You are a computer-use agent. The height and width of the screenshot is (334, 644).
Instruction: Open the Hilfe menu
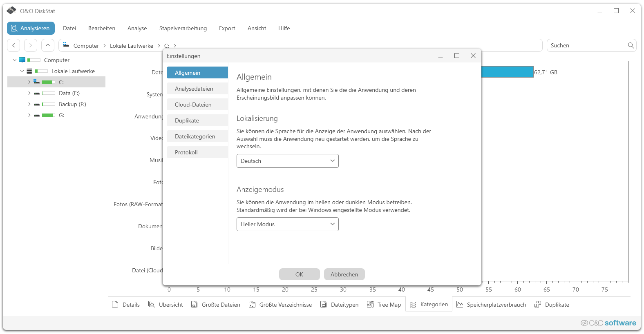click(284, 28)
